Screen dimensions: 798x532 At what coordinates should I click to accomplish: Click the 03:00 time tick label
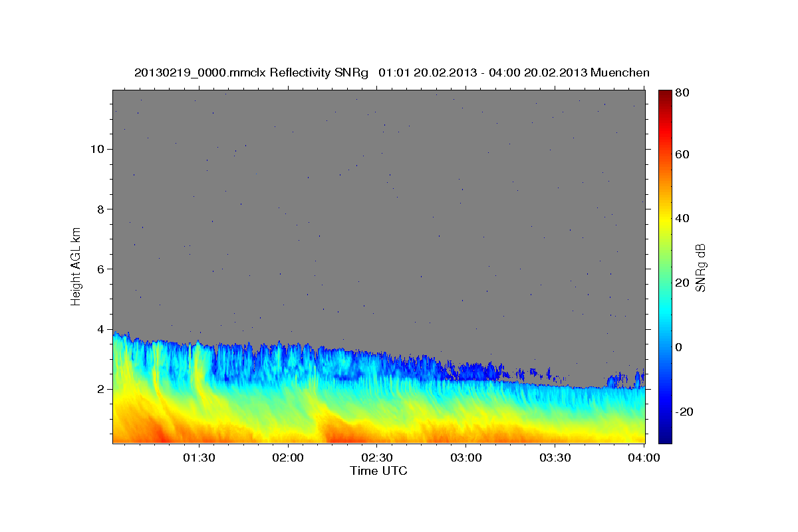[466, 458]
